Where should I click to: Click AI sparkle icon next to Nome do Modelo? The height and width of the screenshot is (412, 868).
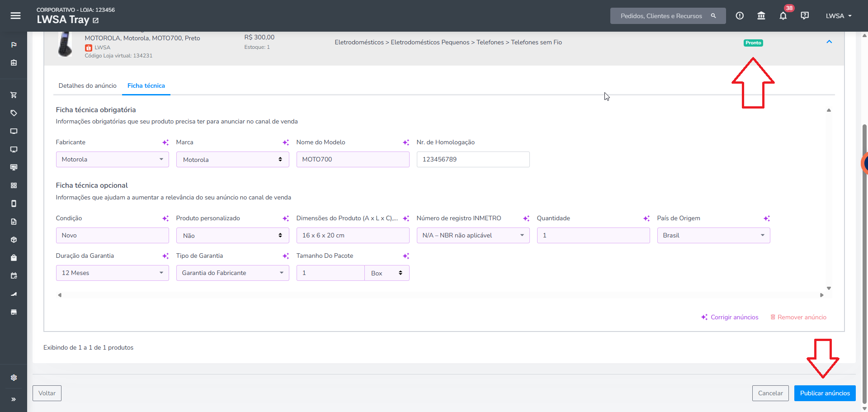coord(406,142)
